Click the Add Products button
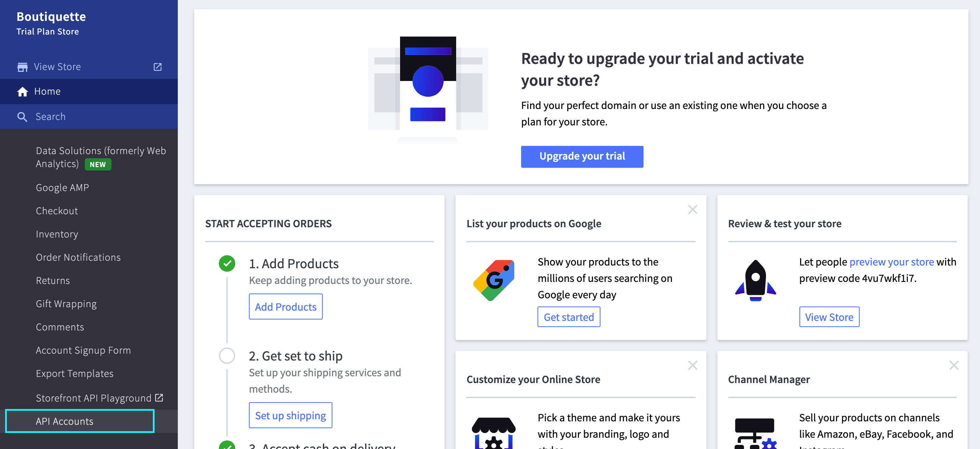The width and height of the screenshot is (980, 449). point(285,307)
